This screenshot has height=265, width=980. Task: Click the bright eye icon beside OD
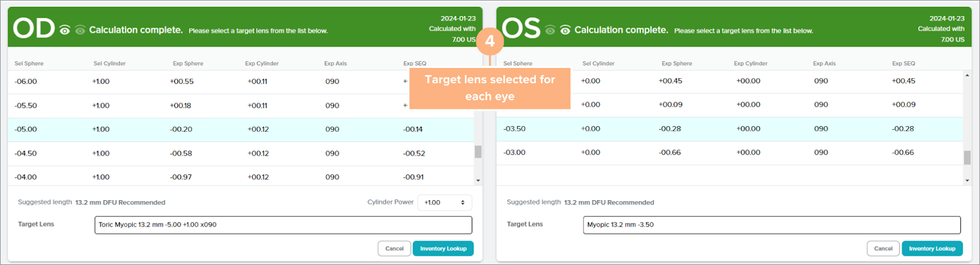(65, 30)
